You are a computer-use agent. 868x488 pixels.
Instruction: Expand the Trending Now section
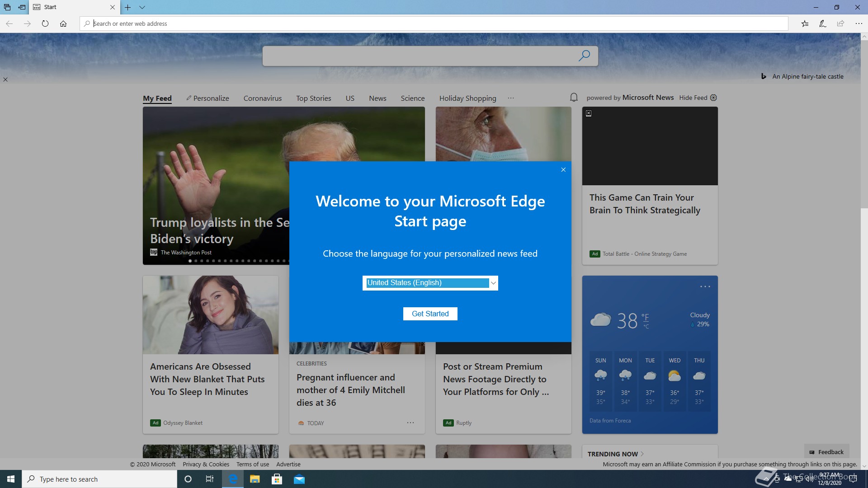616,454
